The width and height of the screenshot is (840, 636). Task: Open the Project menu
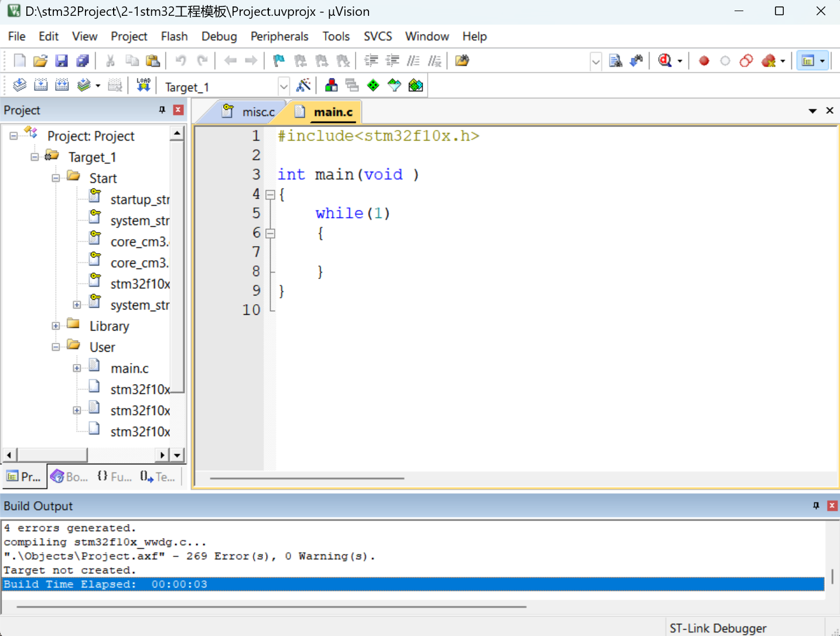tap(129, 36)
